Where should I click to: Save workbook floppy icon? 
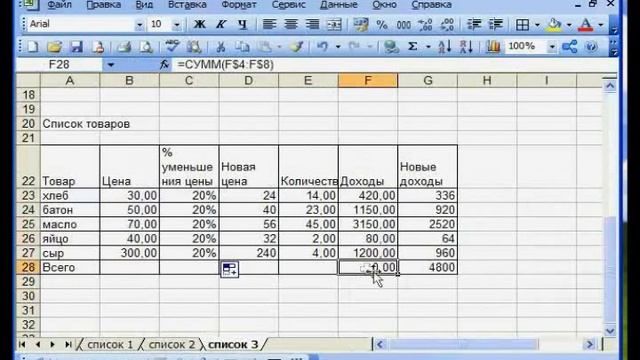click(76, 47)
